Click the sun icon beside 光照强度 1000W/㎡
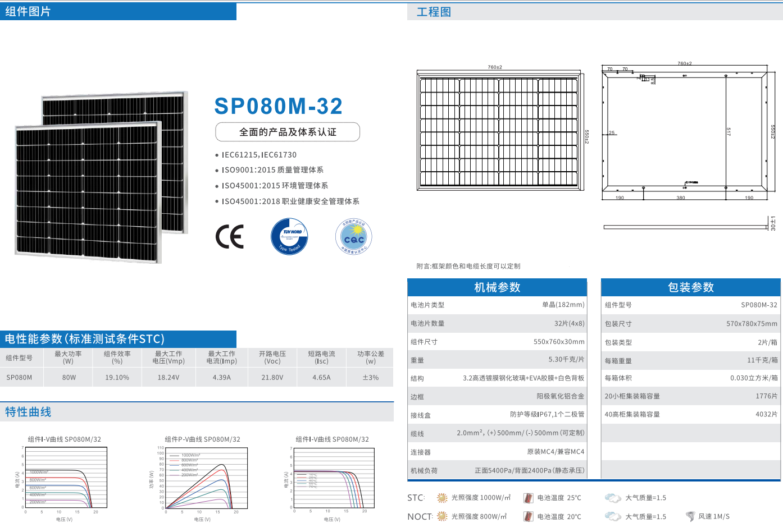783x532 pixels. click(442, 498)
